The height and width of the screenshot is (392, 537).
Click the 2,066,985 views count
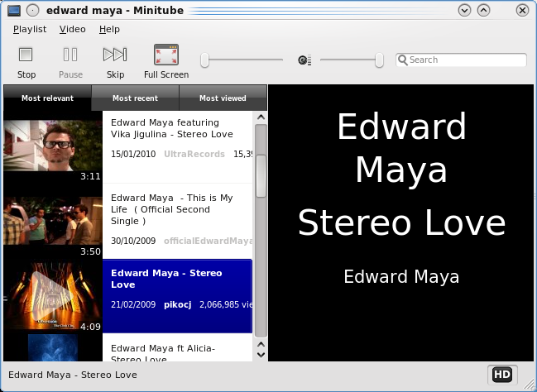click(226, 304)
